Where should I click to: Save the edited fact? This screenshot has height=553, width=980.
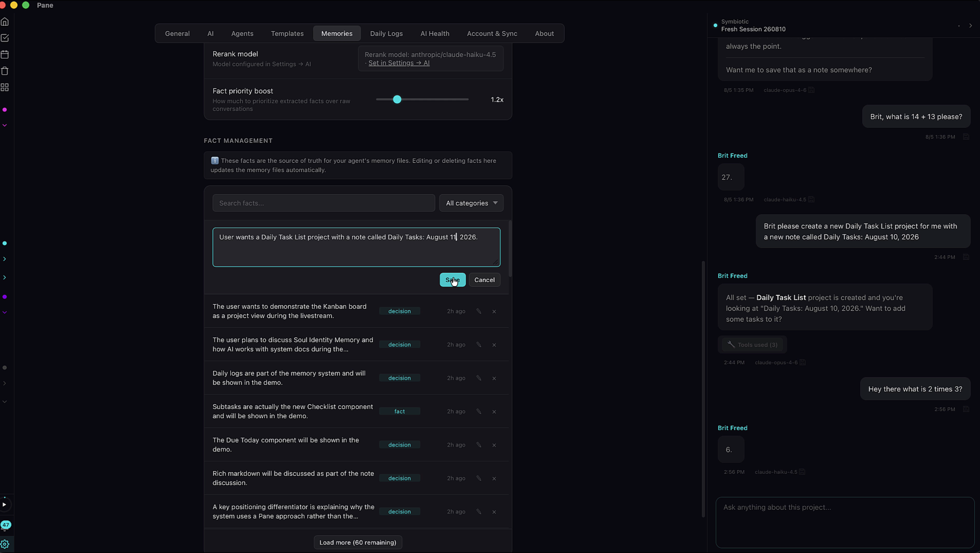tap(452, 280)
